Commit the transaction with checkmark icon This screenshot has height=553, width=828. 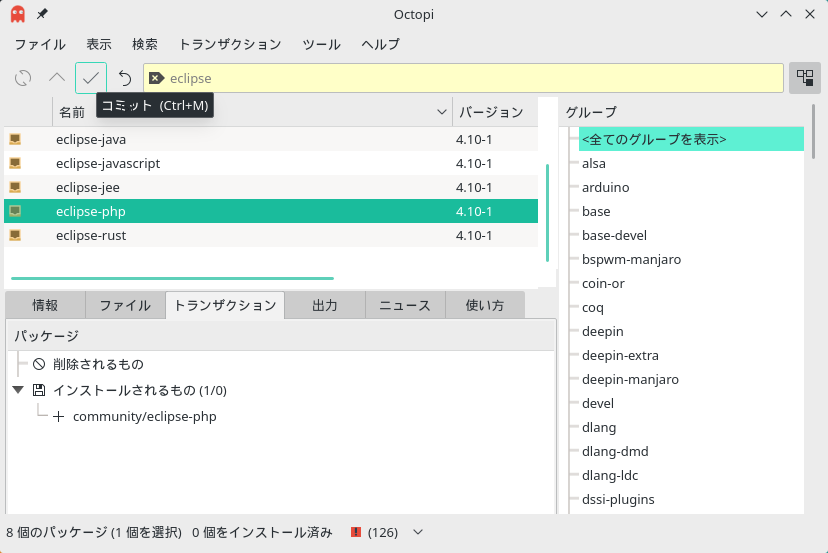point(91,78)
